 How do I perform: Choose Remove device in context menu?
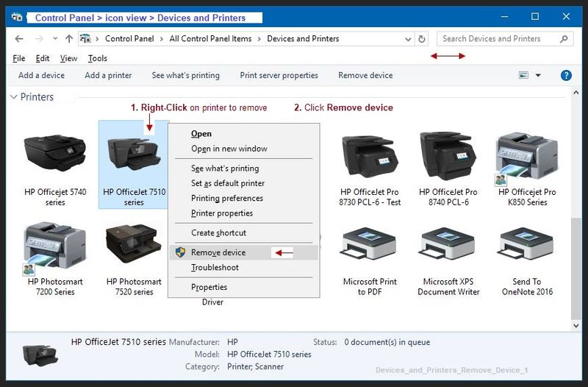[x=244, y=252]
